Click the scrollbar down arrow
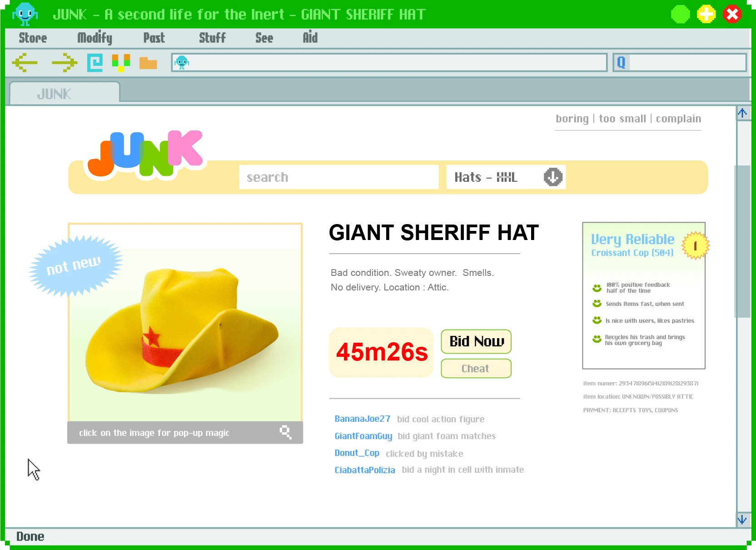This screenshot has height=550, width=756. click(742, 520)
